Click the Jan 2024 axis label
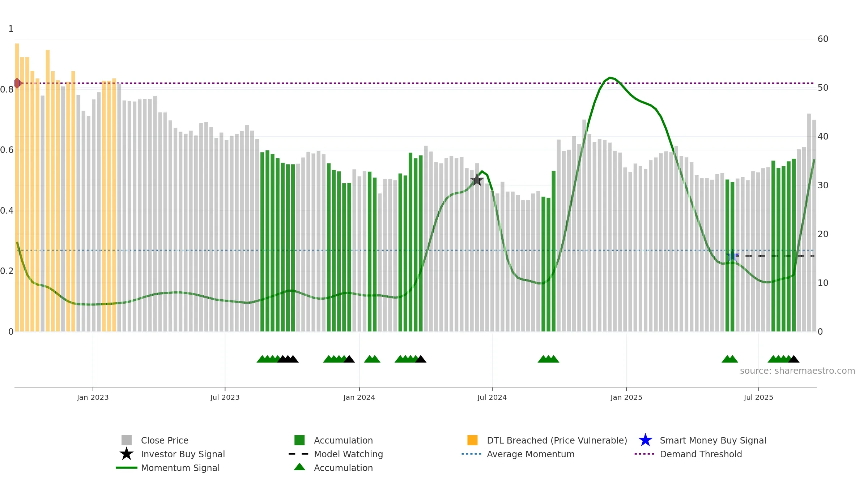 point(359,397)
